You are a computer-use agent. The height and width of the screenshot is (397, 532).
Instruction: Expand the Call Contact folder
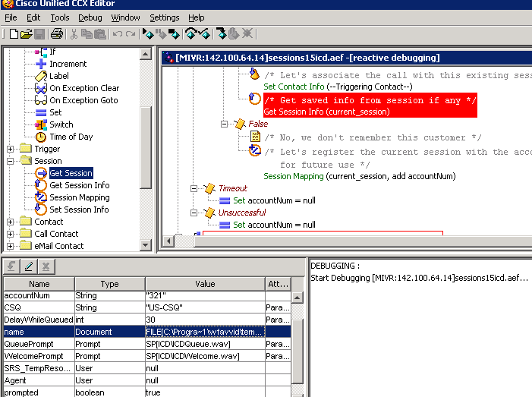(x=10, y=234)
